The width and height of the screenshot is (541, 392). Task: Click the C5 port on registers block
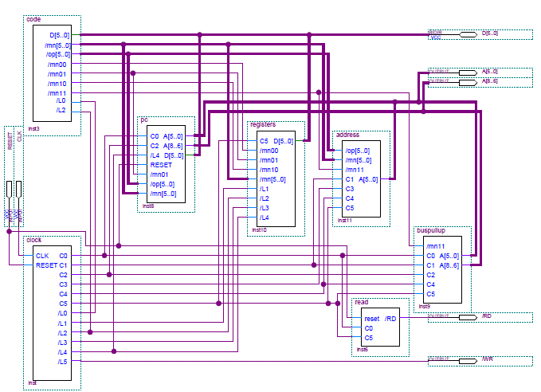coord(264,141)
